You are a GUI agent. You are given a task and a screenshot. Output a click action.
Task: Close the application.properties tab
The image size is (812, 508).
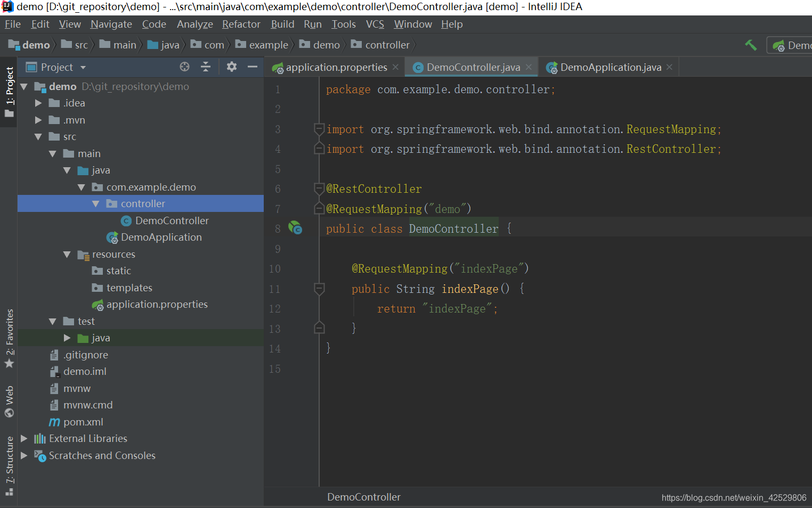coord(395,67)
